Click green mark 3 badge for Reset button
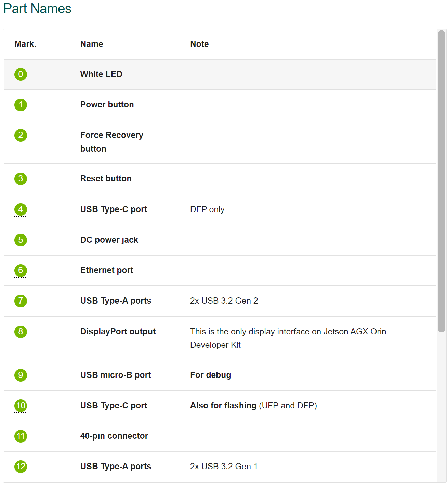The height and width of the screenshot is (485, 448). click(21, 179)
